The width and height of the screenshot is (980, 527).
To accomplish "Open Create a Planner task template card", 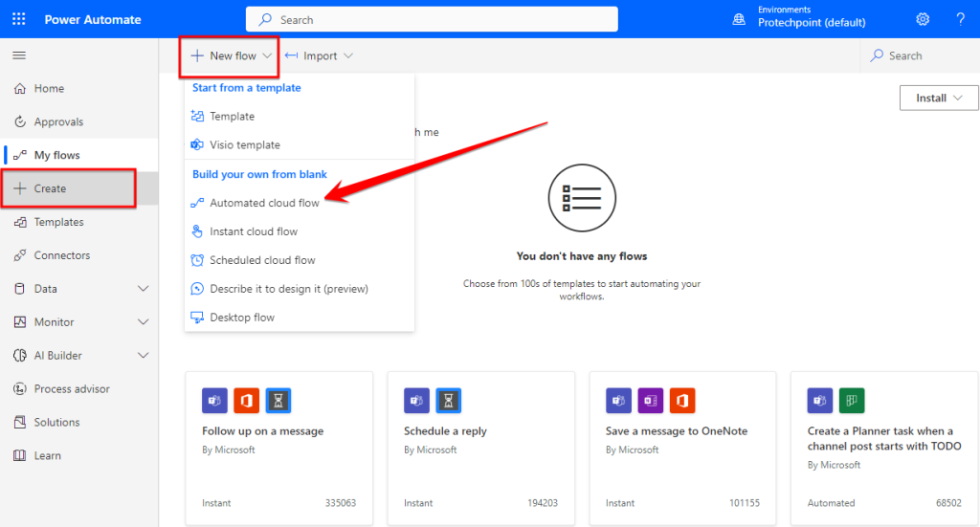I will click(x=884, y=449).
